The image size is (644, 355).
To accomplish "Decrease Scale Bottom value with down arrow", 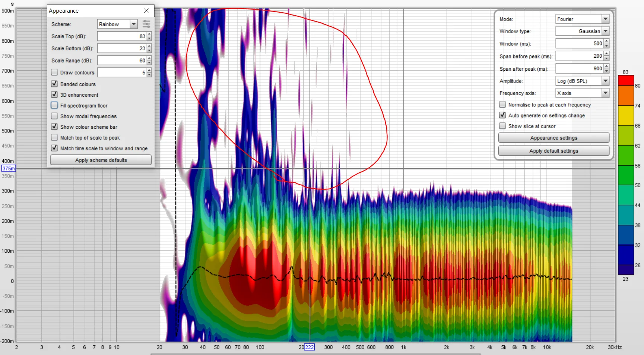I will click(149, 50).
